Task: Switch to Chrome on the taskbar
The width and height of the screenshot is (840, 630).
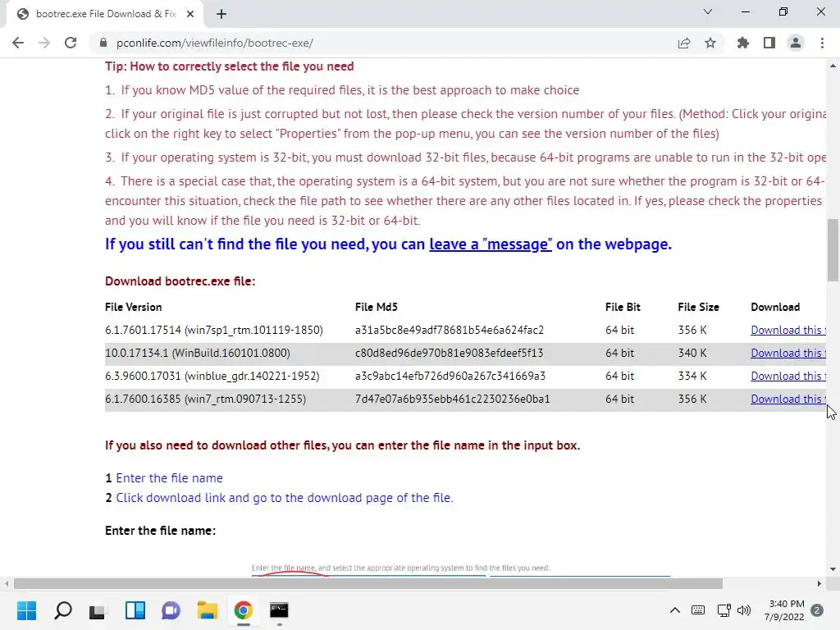Action: coord(243,610)
